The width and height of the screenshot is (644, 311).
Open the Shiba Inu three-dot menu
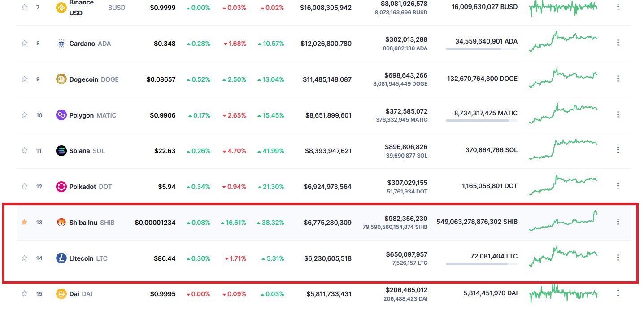(x=618, y=222)
